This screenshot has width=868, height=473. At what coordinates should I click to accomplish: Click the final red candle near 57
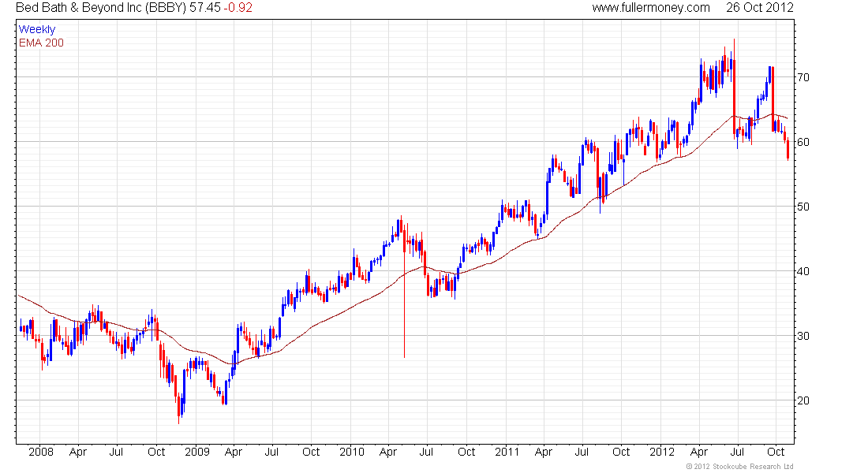pyautogui.click(x=788, y=149)
